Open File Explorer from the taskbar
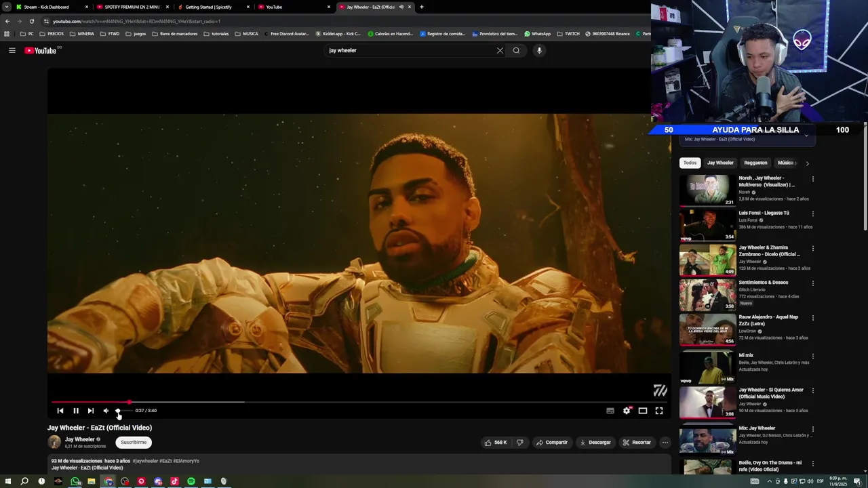 (91, 481)
